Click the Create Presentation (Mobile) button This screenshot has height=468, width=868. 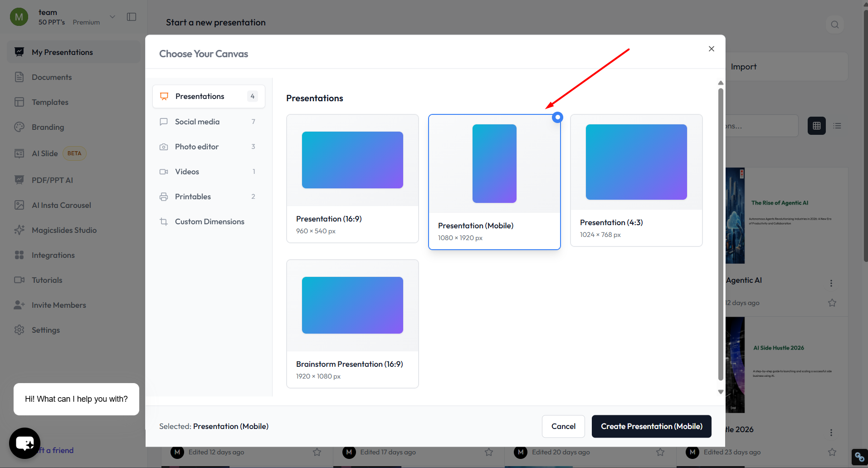tap(651, 426)
